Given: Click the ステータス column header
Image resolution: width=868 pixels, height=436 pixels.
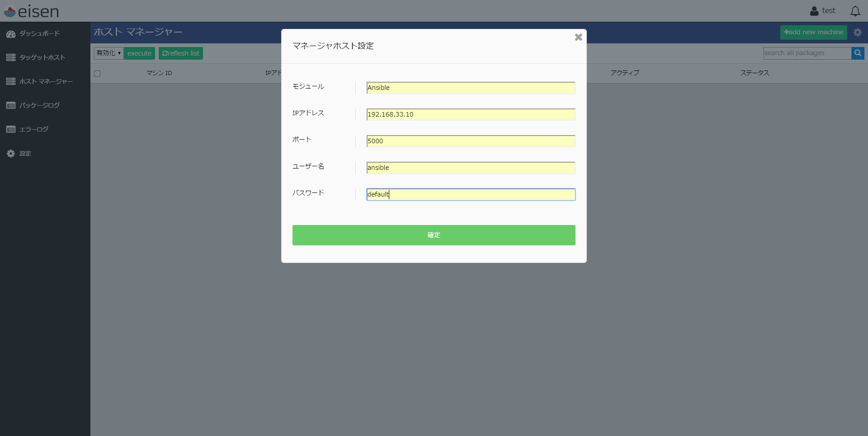Looking at the screenshot, I should click(755, 73).
